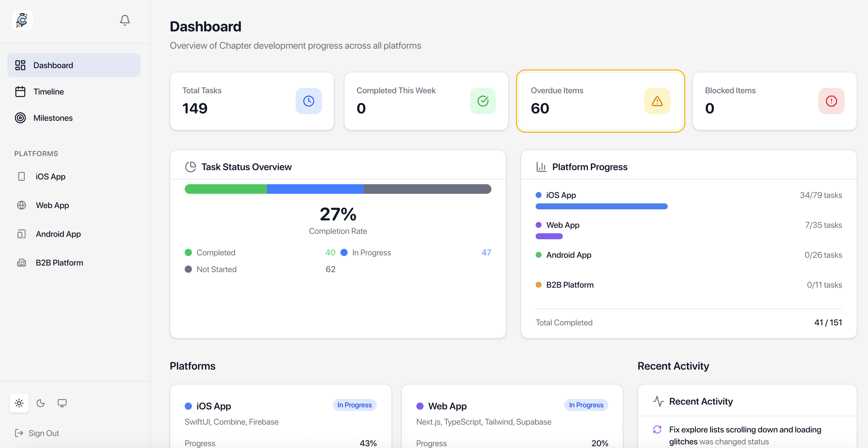This screenshot has width=868, height=448.
Task: Click the iOS App In Progress badge
Action: click(354, 405)
